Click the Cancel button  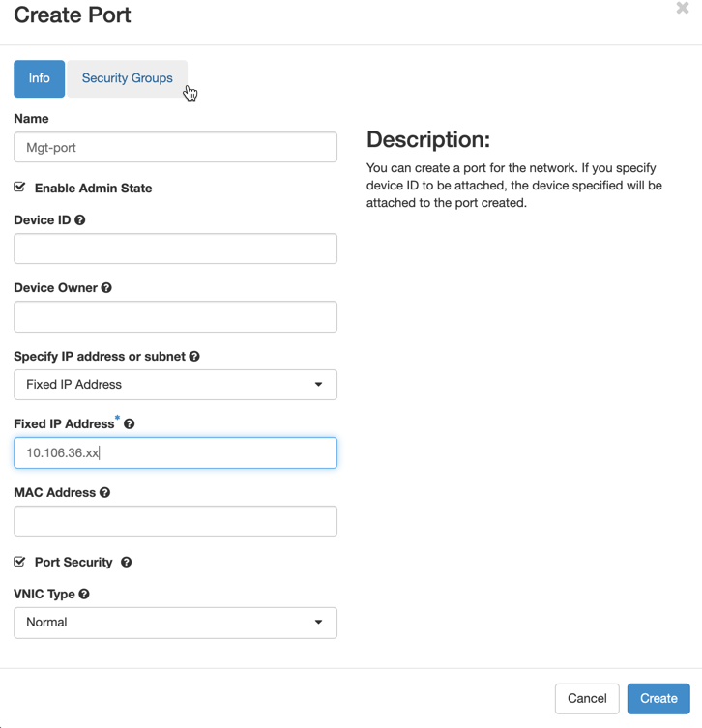(x=587, y=698)
